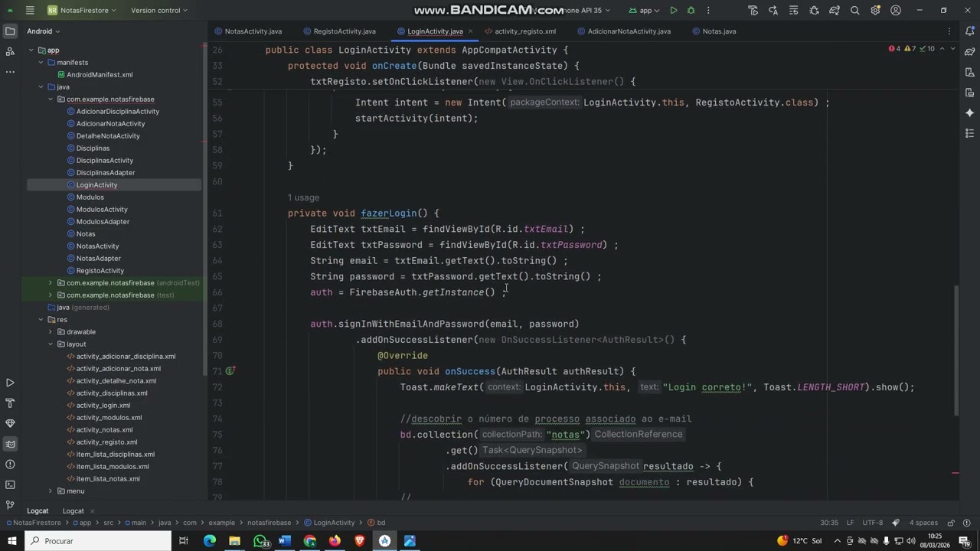Screen dimensions: 980x551
Task: Run the app with the green play button
Action: [x=673, y=10]
